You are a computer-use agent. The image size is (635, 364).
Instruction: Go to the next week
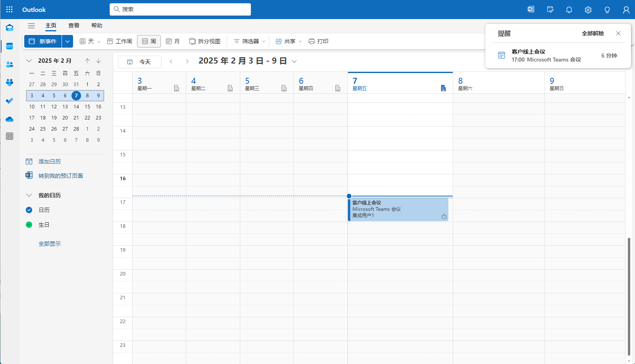click(x=187, y=62)
